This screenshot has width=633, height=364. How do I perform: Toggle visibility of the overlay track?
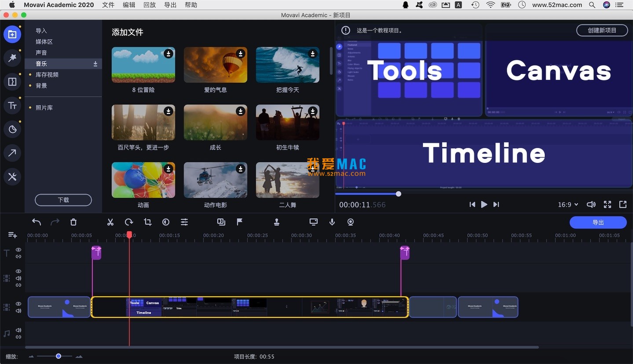[x=18, y=272]
